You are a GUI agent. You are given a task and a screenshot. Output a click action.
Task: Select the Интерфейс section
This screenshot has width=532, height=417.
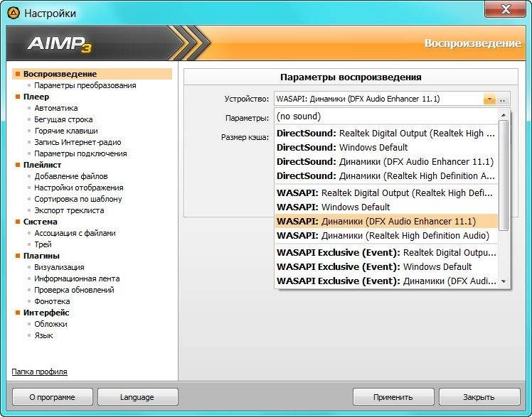[46, 313]
